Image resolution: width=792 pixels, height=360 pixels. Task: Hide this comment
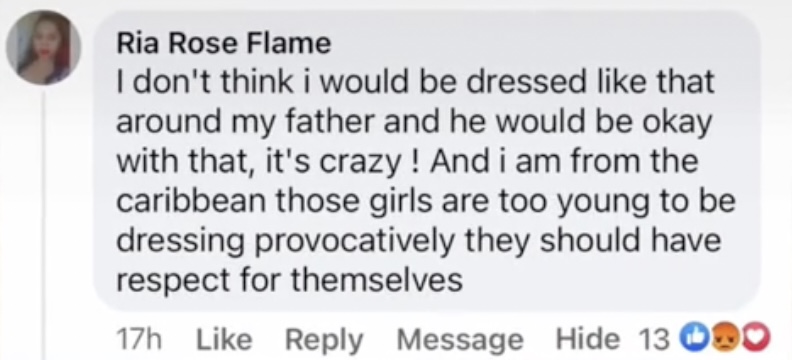click(x=587, y=339)
